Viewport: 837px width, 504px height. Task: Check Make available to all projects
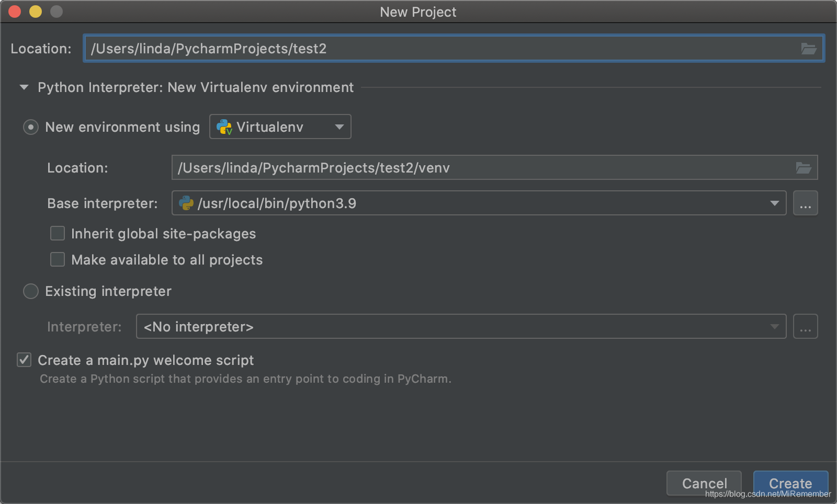click(x=58, y=259)
